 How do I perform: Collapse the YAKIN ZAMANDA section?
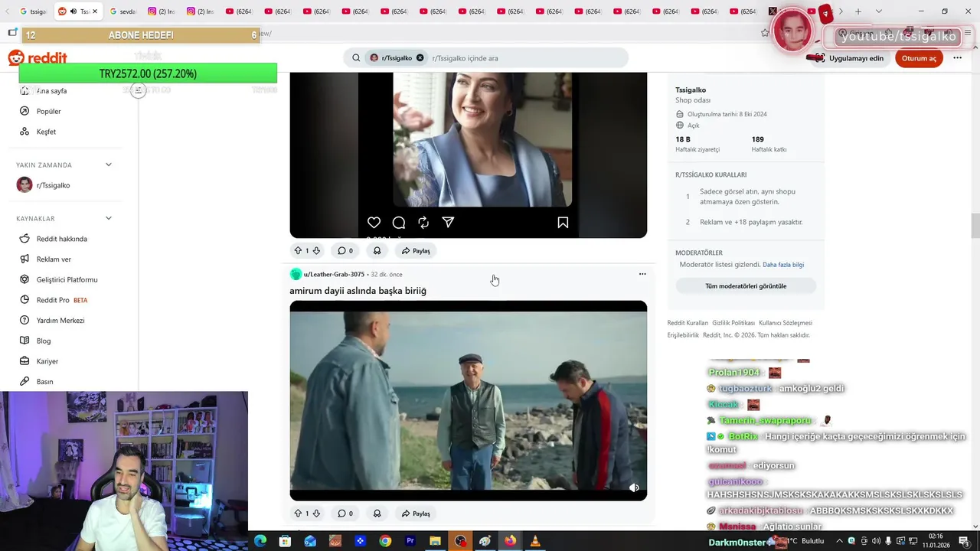tap(108, 165)
